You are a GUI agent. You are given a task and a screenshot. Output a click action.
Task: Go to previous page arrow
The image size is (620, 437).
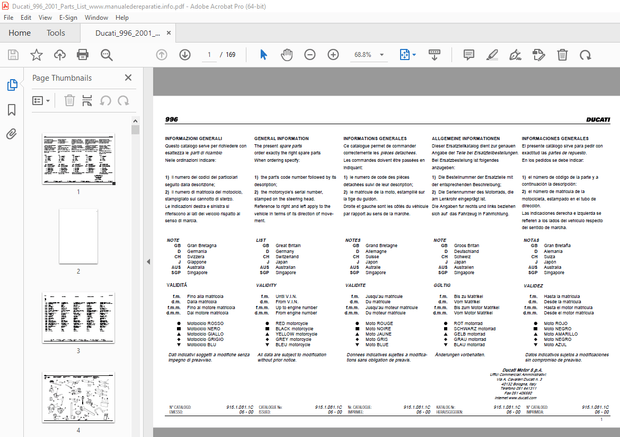coord(161,55)
